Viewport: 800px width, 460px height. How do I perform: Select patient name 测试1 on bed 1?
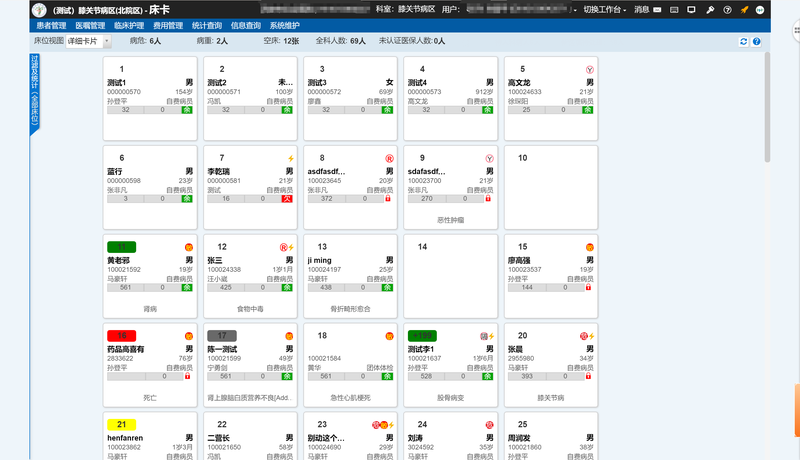point(116,83)
